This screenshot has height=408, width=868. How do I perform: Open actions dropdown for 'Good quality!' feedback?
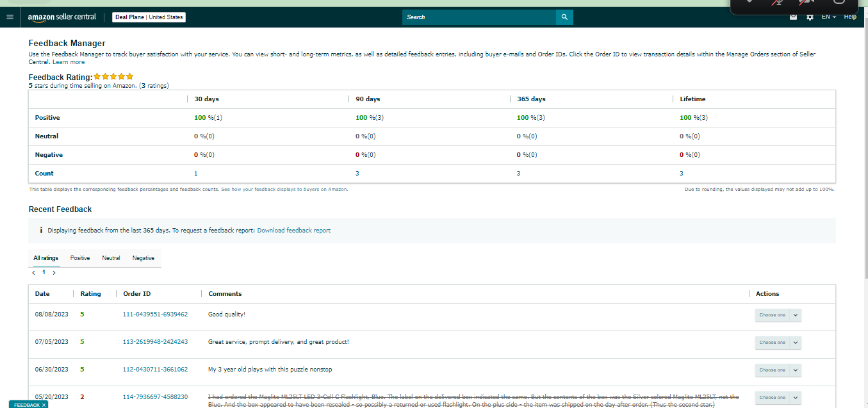(778, 315)
